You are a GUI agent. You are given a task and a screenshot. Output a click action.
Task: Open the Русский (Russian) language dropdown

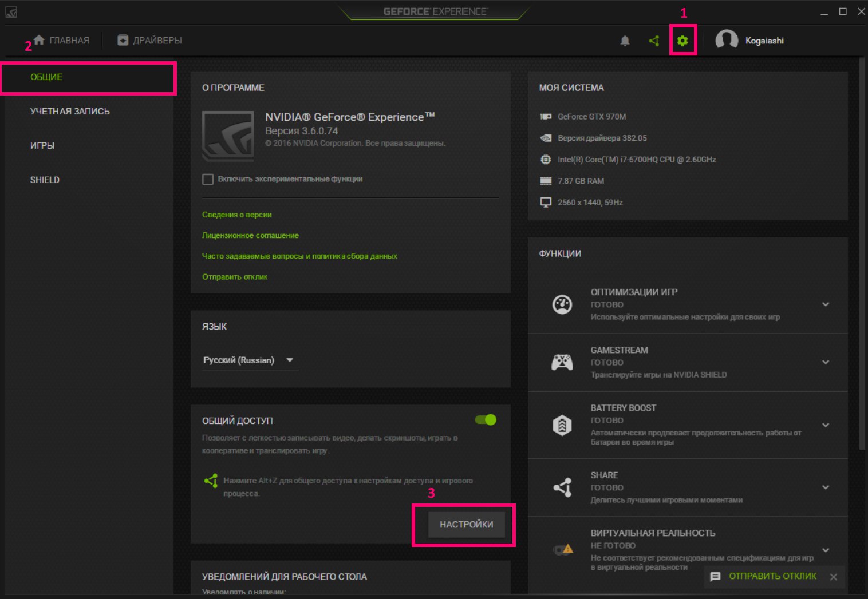(x=250, y=360)
